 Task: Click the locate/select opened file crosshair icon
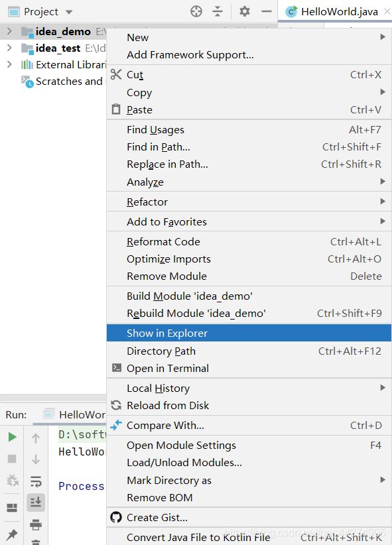click(x=196, y=11)
